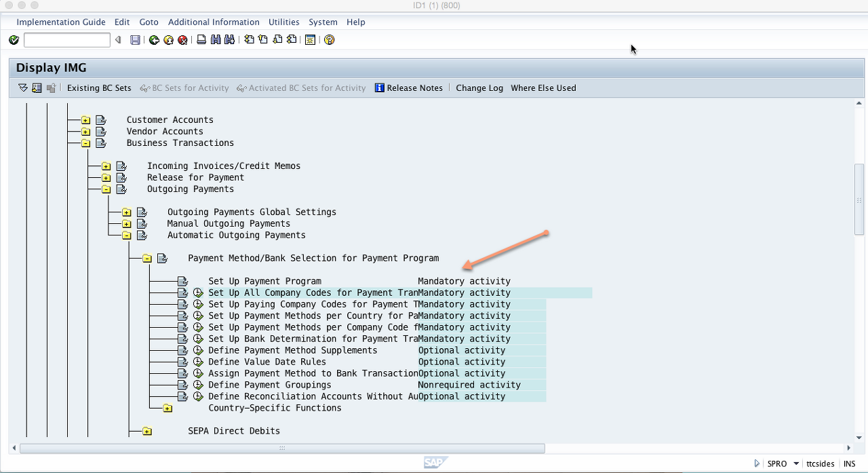868x473 pixels.
Task: Select Set Up Paying Company Codes row text
Action: pos(313,304)
